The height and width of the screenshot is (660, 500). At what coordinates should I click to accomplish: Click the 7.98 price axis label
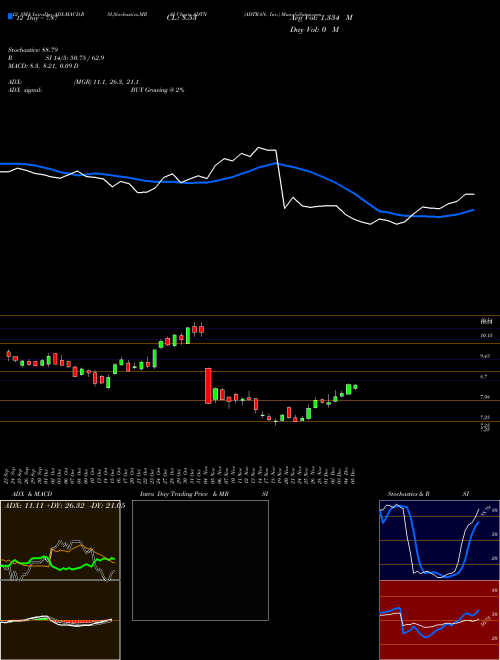(485, 397)
